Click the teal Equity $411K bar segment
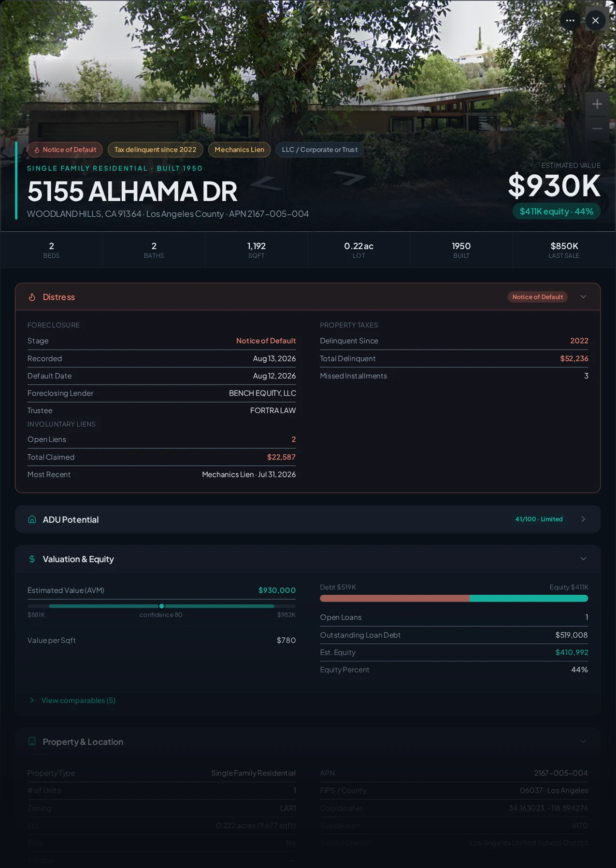This screenshot has width=616, height=868. click(529, 599)
